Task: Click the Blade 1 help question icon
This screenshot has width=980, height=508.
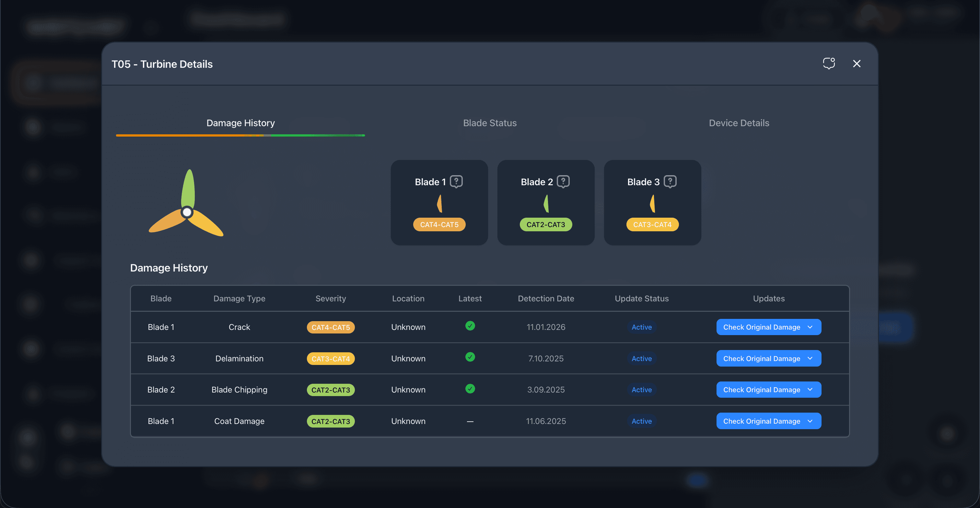Action: (x=456, y=182)
